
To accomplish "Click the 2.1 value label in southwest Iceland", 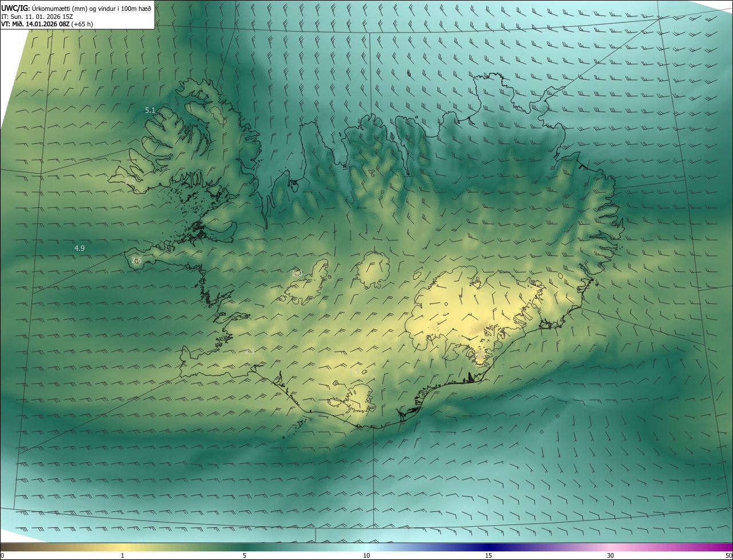I will coord(250,352).
